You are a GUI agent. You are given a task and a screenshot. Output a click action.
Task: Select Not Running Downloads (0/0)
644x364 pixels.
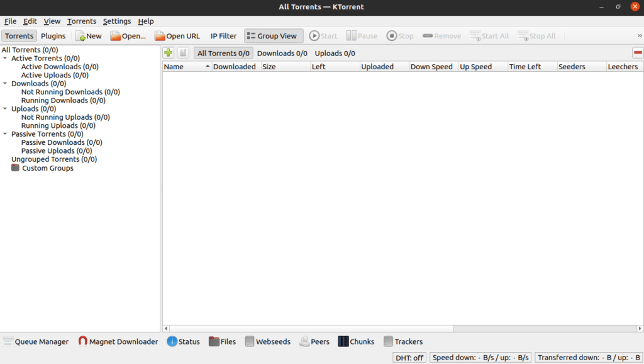coord(70,92)
